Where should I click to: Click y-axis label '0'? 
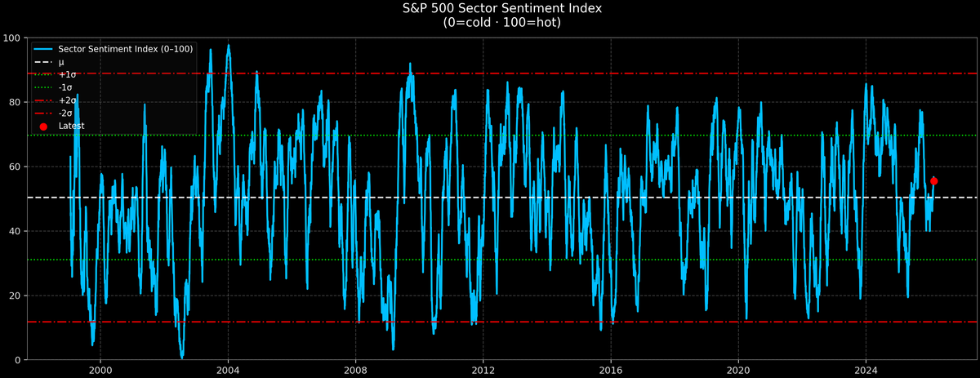(19, 360)
